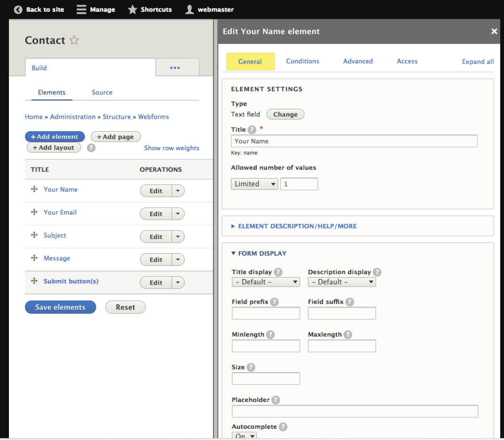The width and height of the screenshot is (504, 440).
Task: Switch to the Conditions tab
Action: tap(302, 61)
